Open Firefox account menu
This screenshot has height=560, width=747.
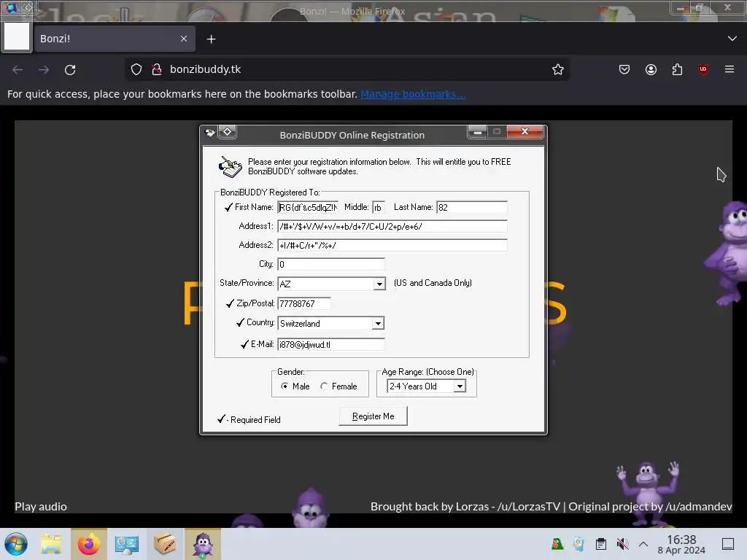pyautogui.click(x=651, y=69)
